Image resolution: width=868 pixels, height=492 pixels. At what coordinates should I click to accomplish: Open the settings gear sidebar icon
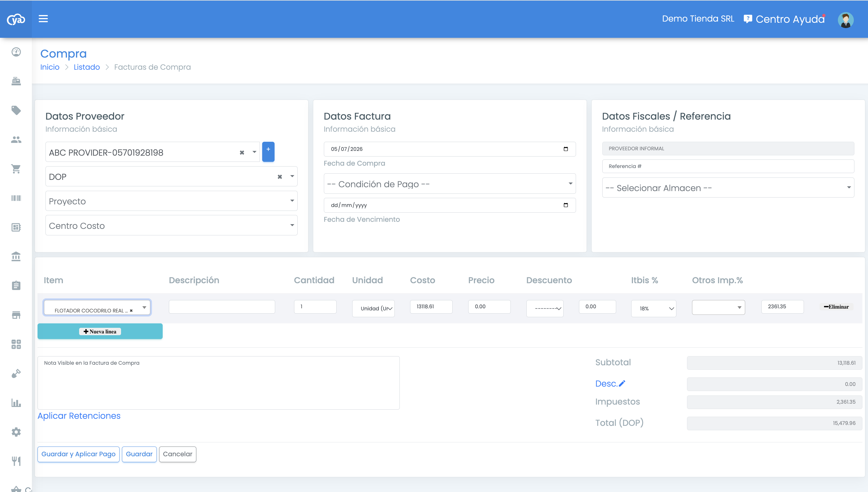click(x=16, y=432)
